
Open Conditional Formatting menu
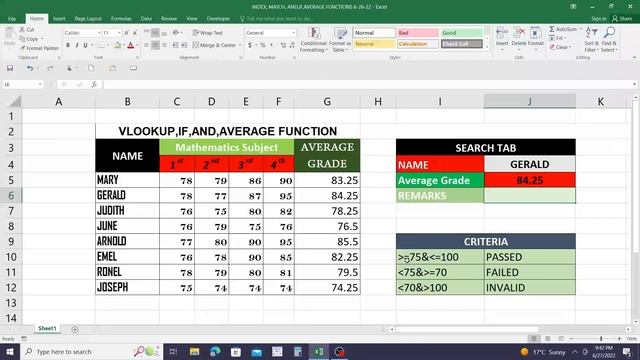[x=313, y=40]
